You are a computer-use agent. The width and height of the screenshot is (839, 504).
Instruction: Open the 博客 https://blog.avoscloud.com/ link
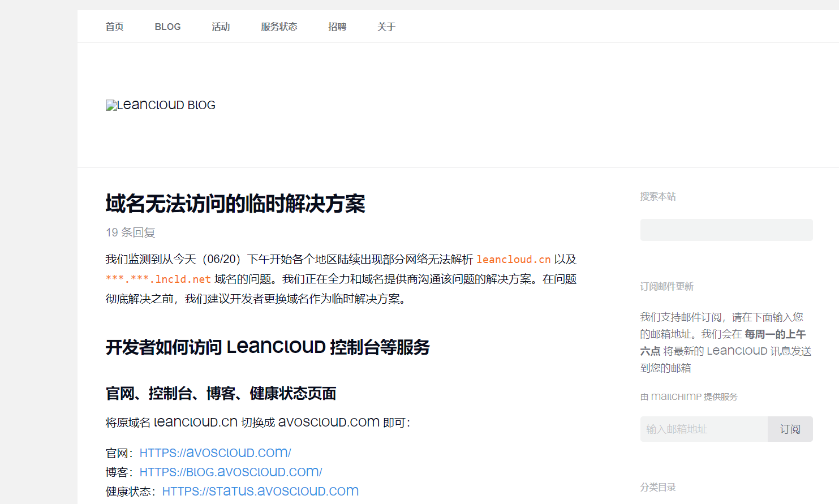pos(231,472)
